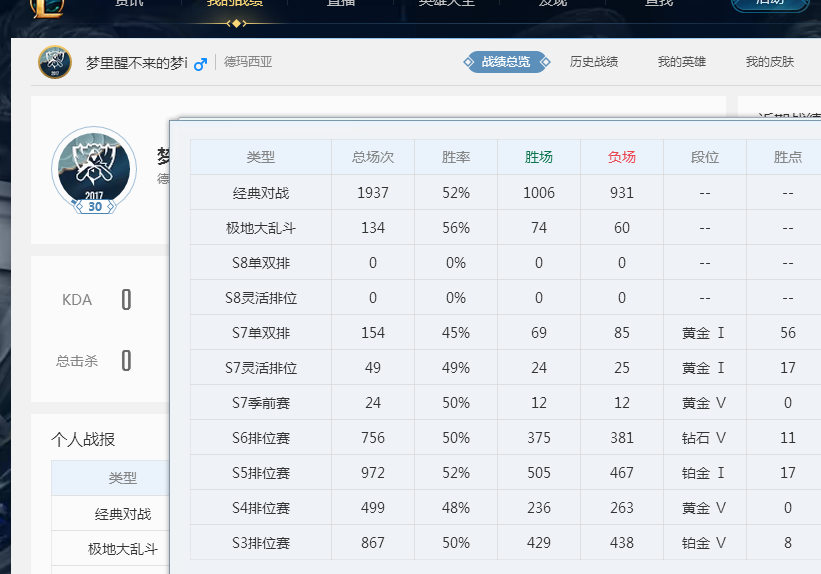Click the 56% win rate cell
The image size is (821, 574).
tap(456, 228)
